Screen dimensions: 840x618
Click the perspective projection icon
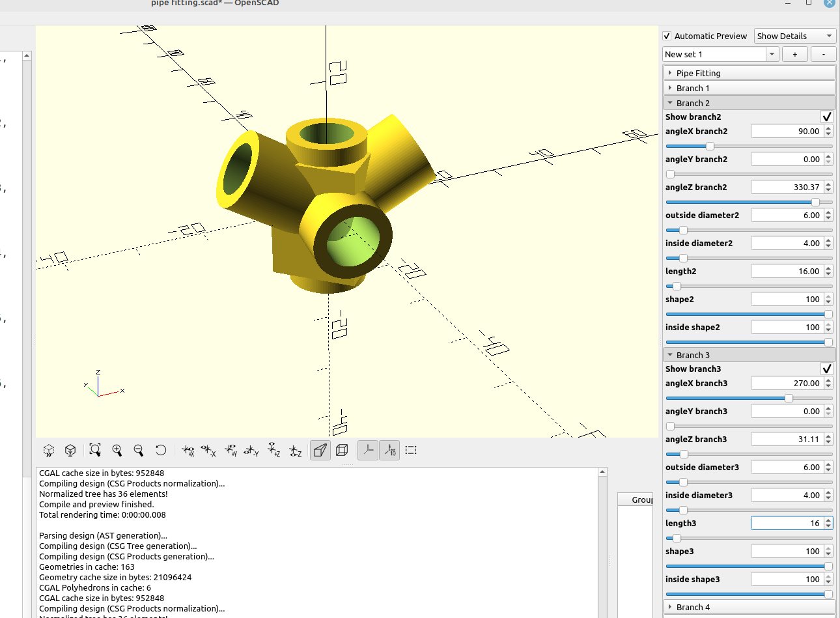[x=320, y=450]
